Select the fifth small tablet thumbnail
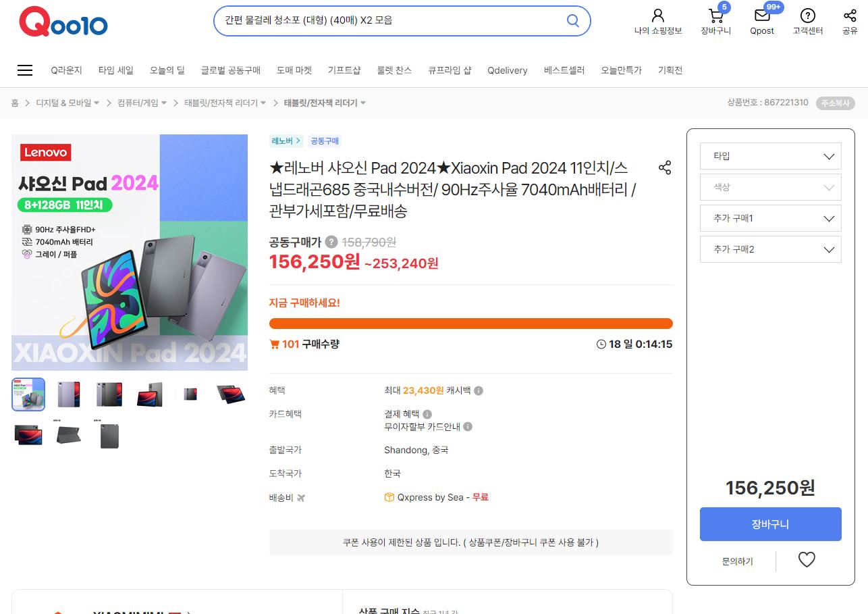 pos(190,394)
